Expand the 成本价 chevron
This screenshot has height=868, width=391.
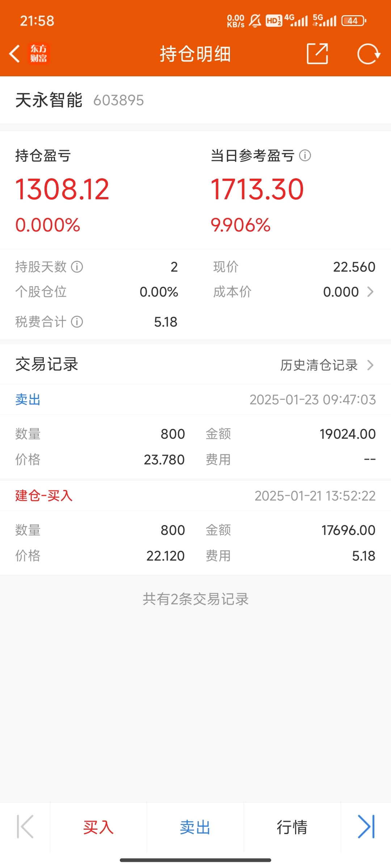tap(370, 292)
